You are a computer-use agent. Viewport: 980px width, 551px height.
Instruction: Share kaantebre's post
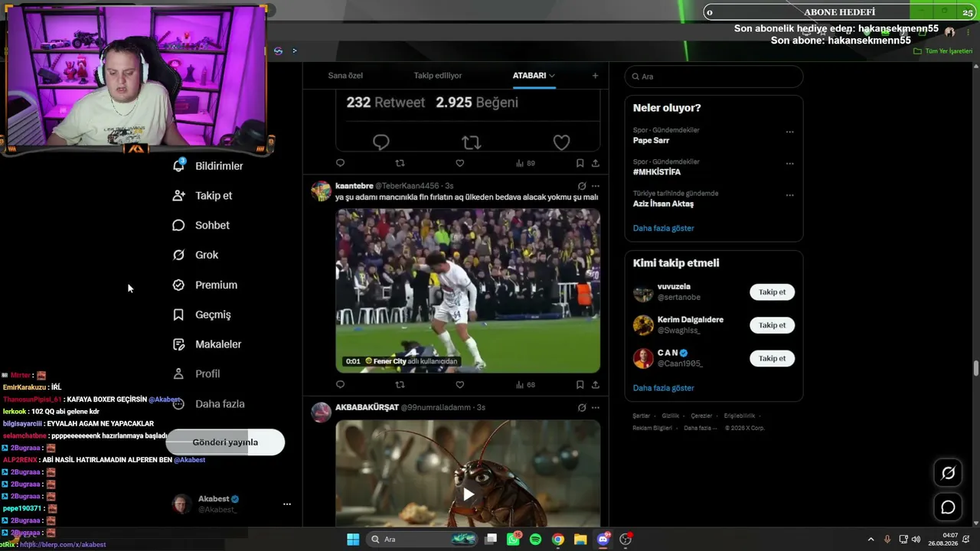595,384
